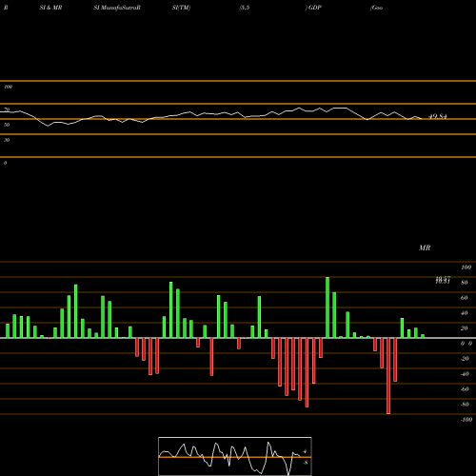Click the -8 label in mini chart
Viewport: 476px width, 476px height.
point(306,463)
